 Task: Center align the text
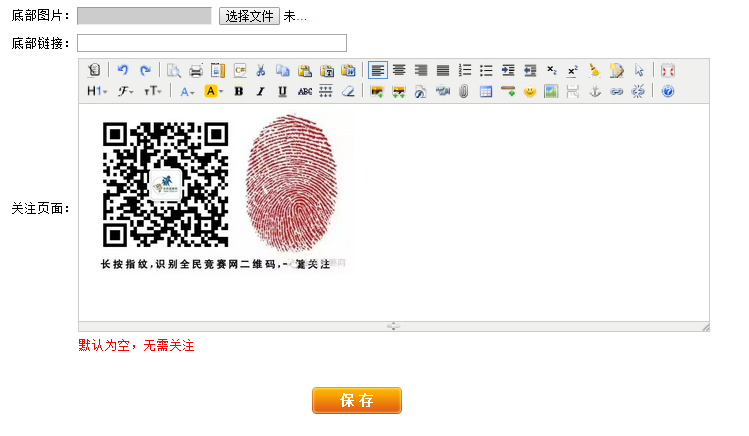[399, 70]
